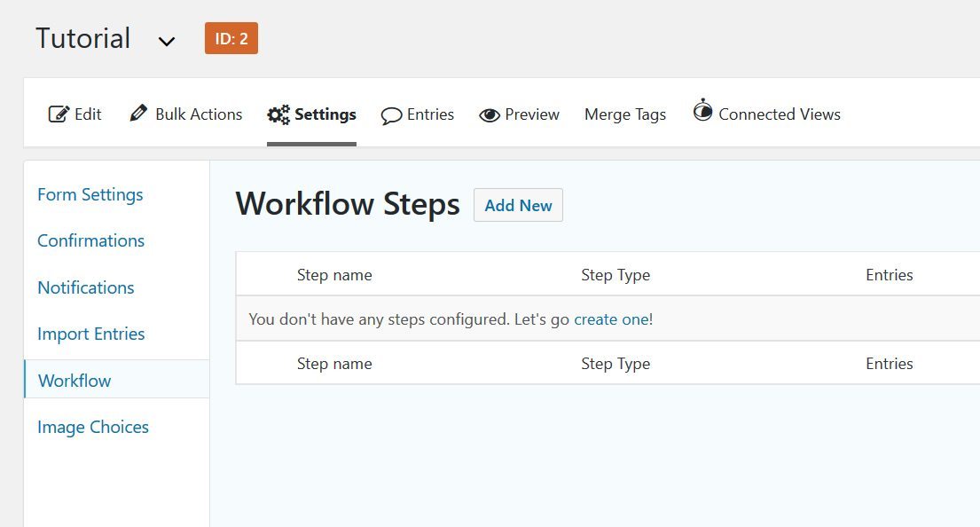Click the ID: 2 badge
The width and height of the screenshot is (980, 527).
point(231,38)
